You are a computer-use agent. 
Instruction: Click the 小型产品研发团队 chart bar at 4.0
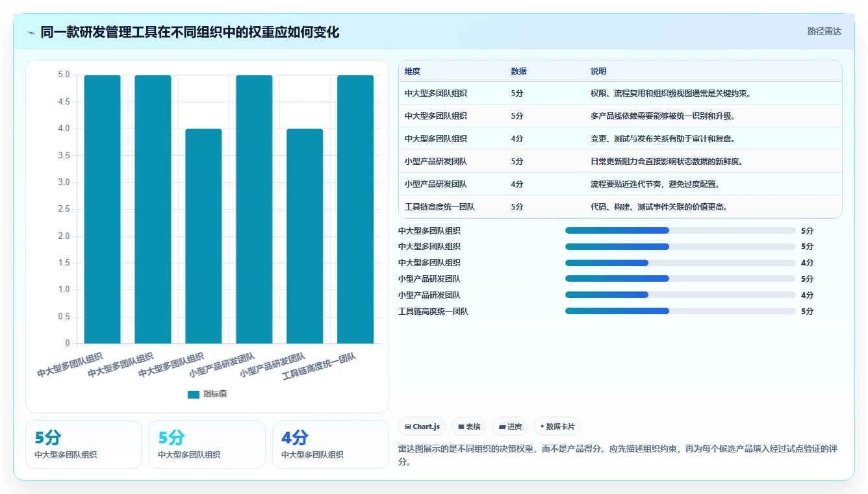point(305,236)
